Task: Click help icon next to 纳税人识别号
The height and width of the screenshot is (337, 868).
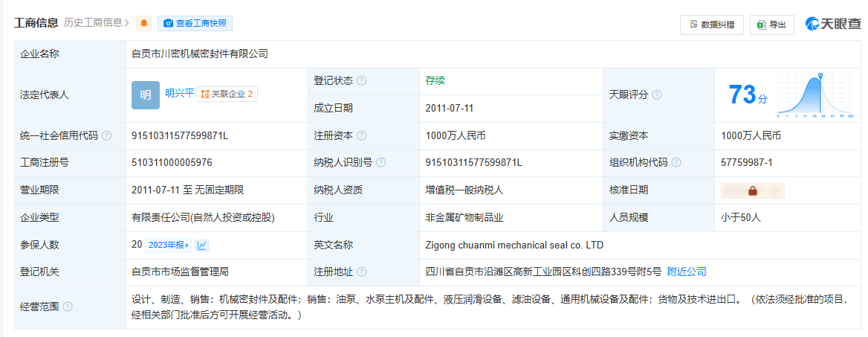Action: (x=380, y=163)
